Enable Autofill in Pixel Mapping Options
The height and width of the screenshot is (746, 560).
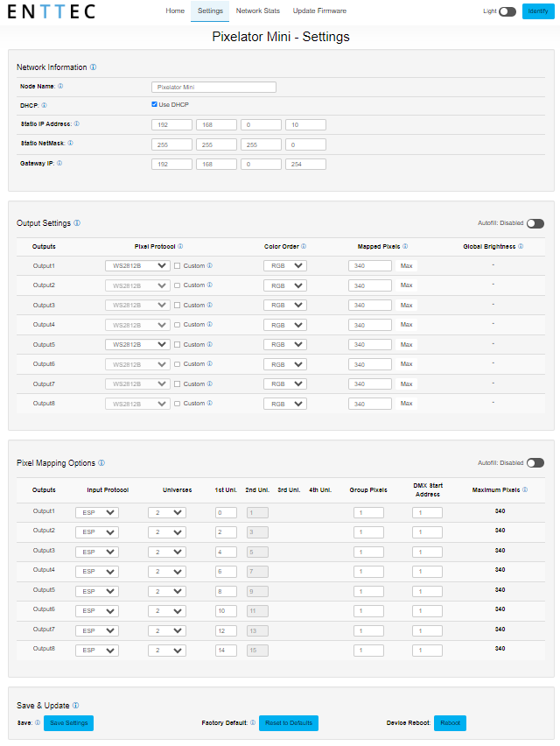[x=535, y=463]
